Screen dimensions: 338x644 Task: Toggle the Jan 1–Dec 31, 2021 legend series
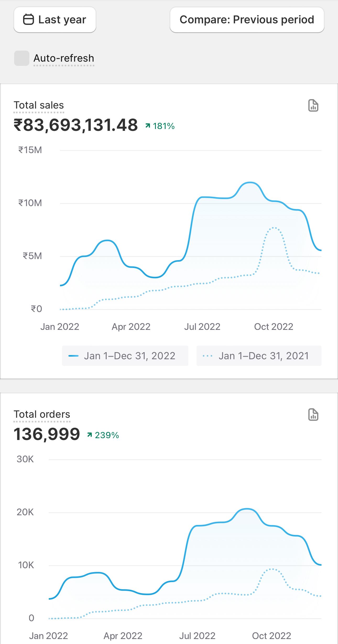pos(259,356)
